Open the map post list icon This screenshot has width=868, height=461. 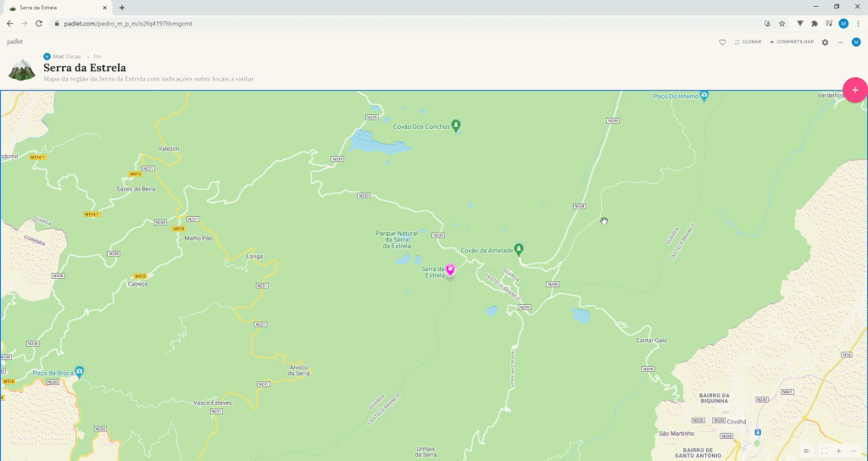[807, 452]
